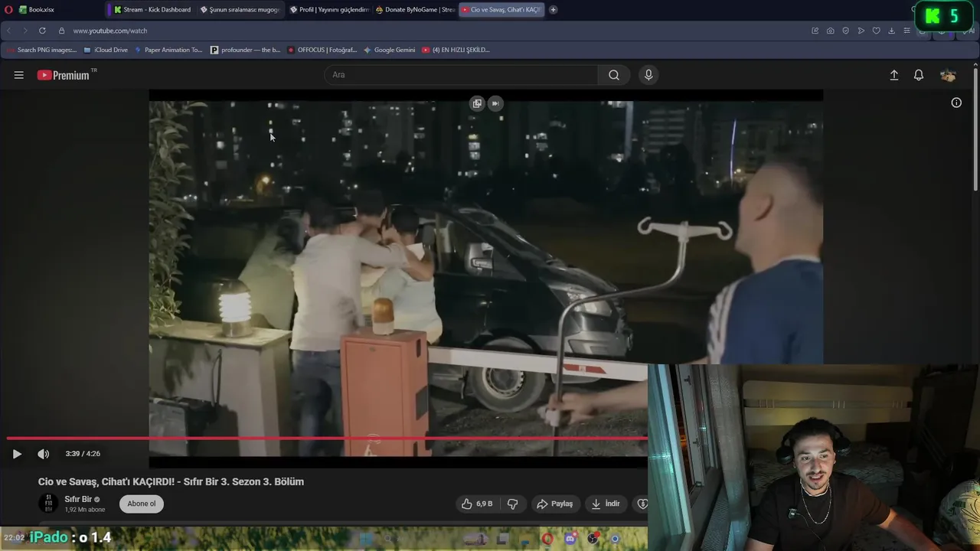Screen dimensions: 980x551
Task: Like the video with 6,9 B
Action: pos(477,504)
